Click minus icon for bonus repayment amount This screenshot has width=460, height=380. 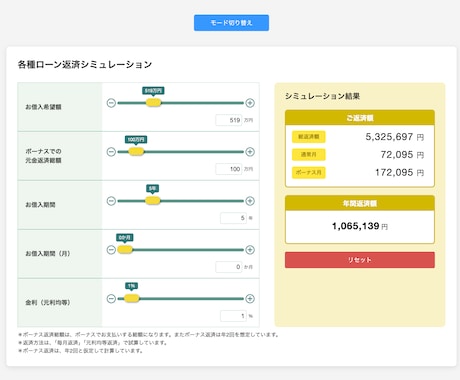(x=111, y=152)
